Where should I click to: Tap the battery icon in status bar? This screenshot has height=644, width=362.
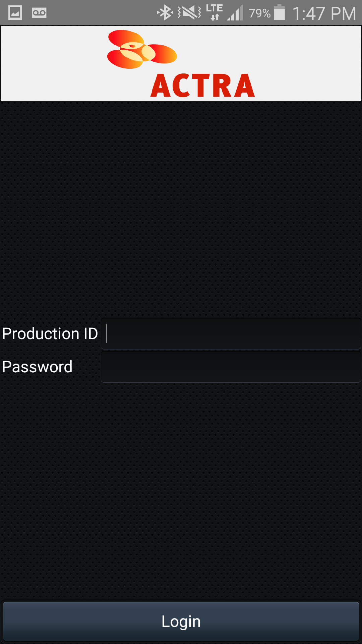tap(279, 13)
